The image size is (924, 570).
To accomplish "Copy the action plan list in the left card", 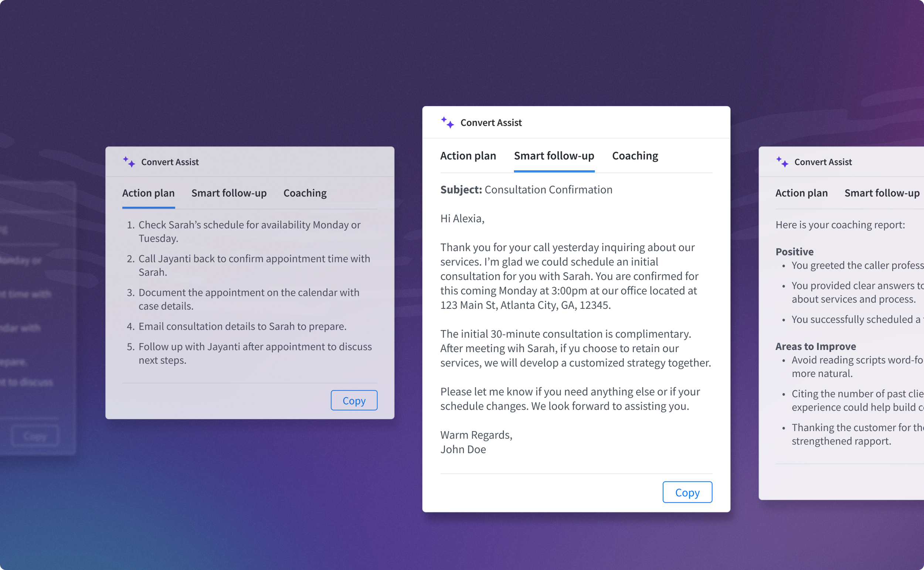I will pyautogui.click(x=354, y=400).
